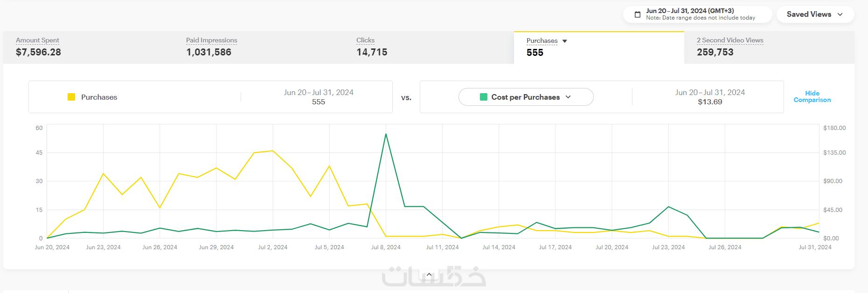Click the yellow Purchases legend swatch

(x=71, y=97)
